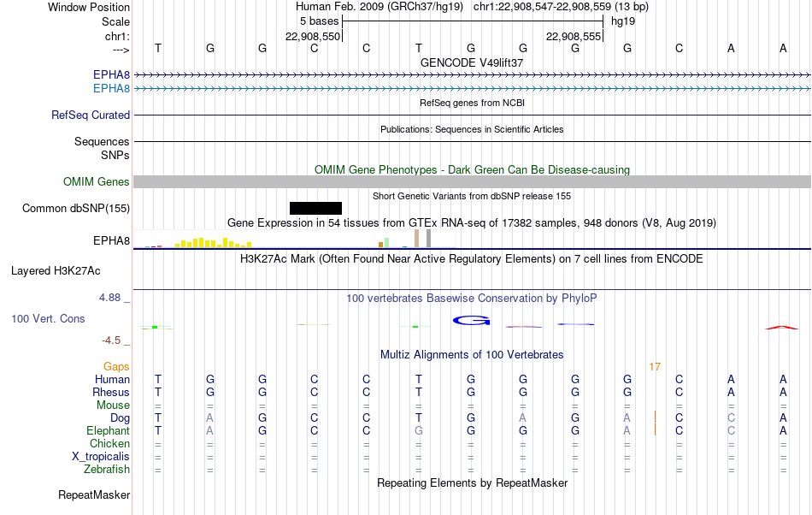Click 'Publications: Sequences in Scientific Articles' title
This screenshot has width=812, height=515.
[472, 129]
